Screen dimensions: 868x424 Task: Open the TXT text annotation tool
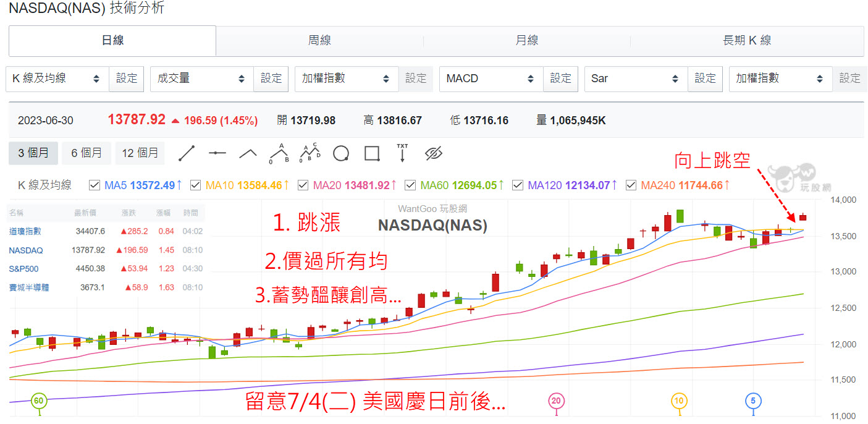coord(402,153)
